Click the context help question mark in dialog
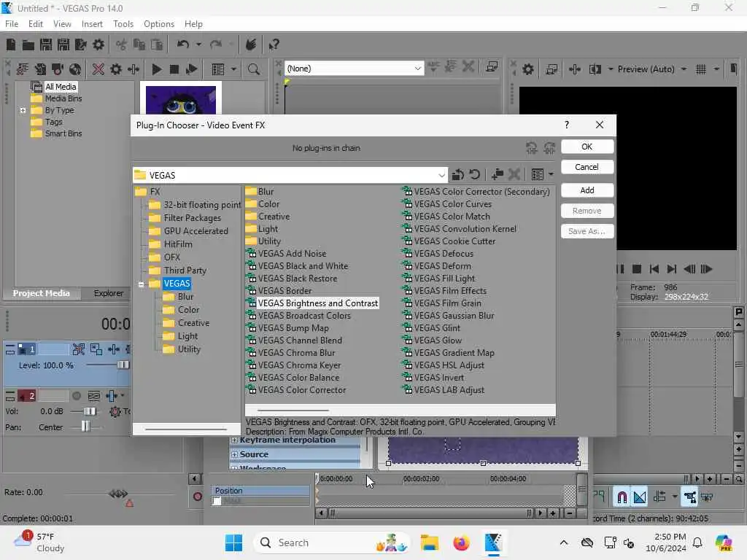The image size is (747, 560). 566,125
